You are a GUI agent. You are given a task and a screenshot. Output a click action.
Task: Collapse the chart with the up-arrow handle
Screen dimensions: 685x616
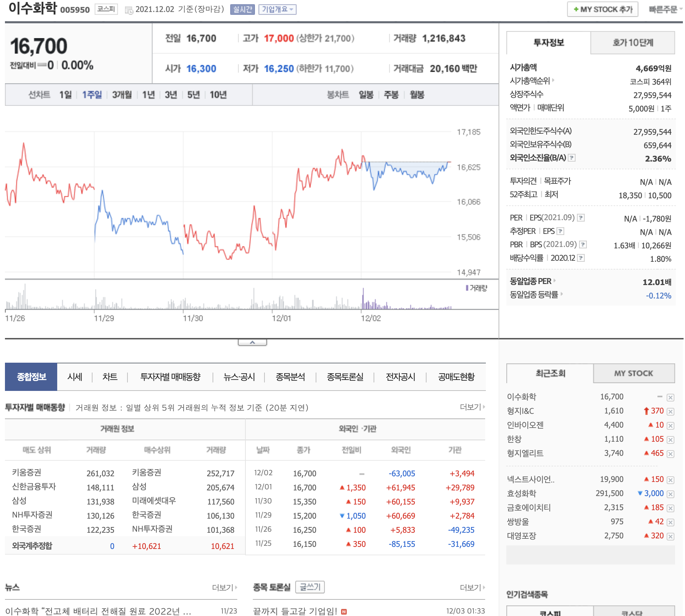point(252,343)
